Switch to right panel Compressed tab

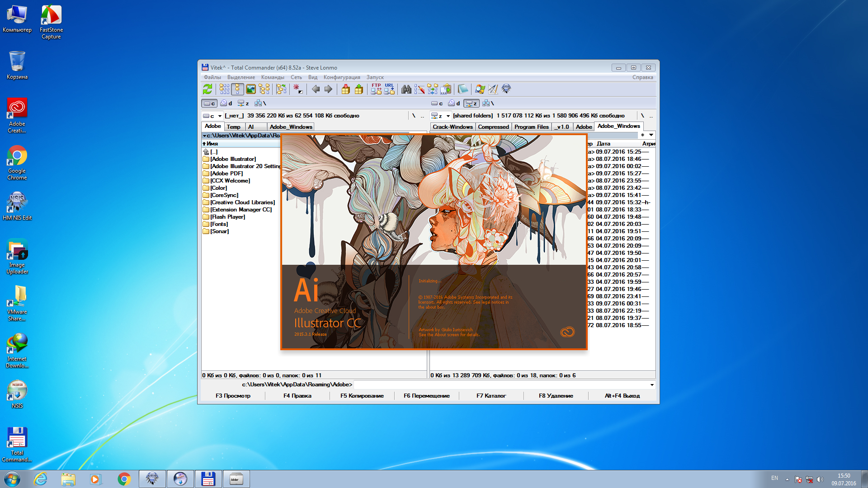tap(493, 127)
